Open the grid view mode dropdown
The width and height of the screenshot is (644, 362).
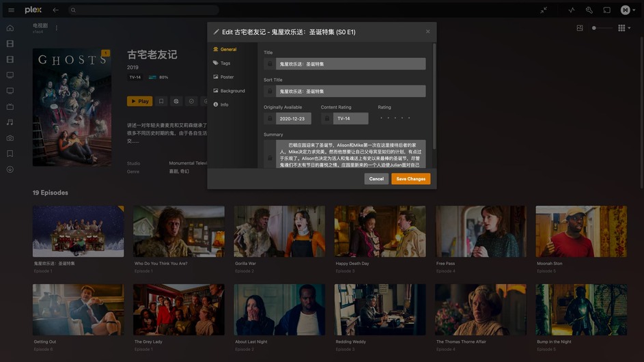pos(624,28)
